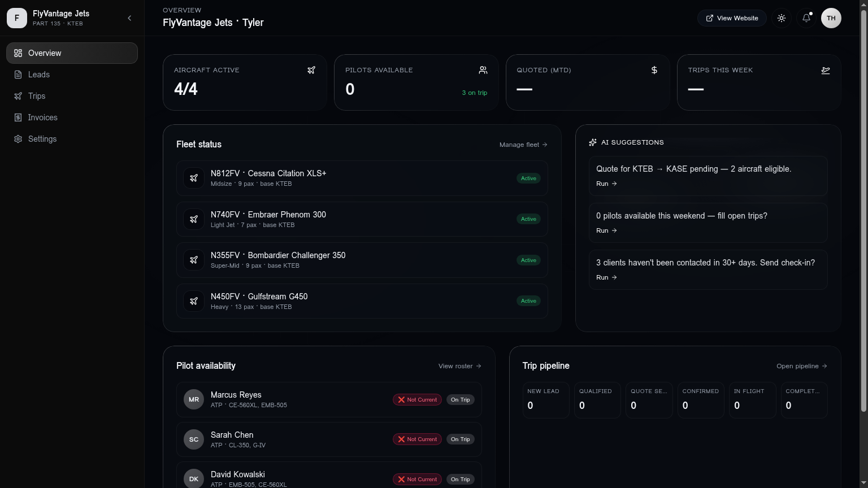
Task: Select the Confirmed pipeline stage
Action: (701, 400)
